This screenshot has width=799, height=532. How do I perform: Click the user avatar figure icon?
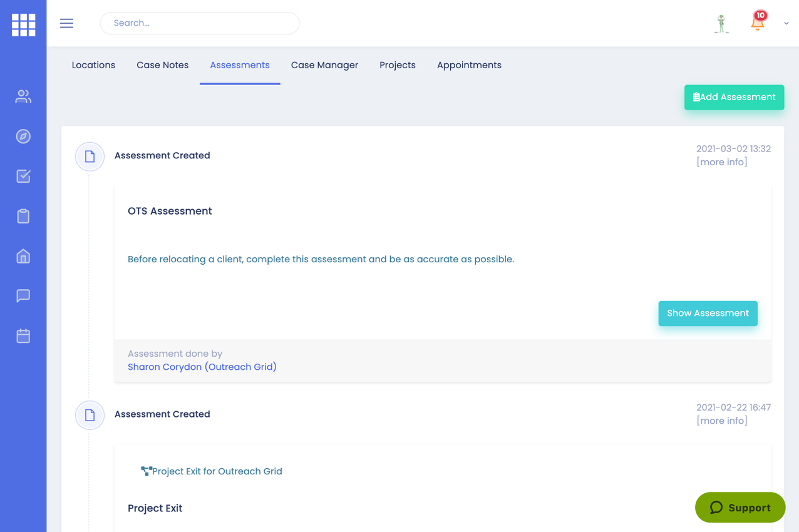[x=721, y=24]
